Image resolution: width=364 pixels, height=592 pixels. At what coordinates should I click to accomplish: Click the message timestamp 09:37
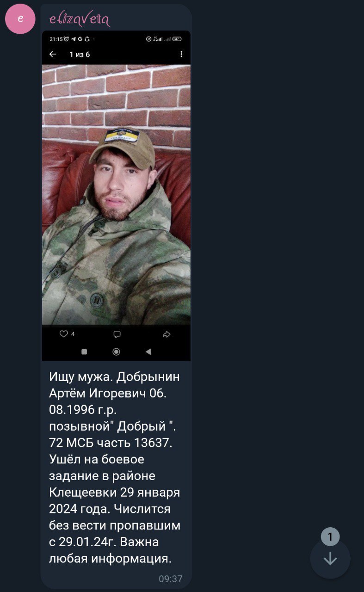[x=171, y=579]
